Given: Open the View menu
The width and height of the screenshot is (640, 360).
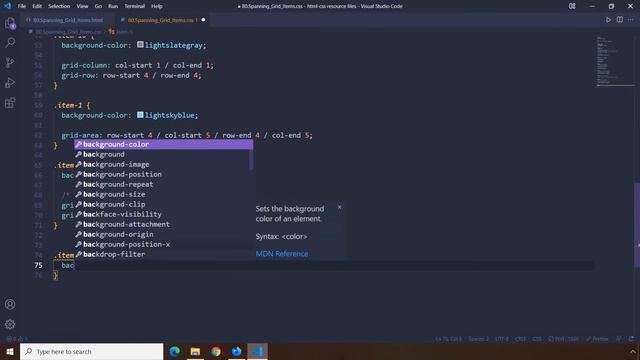Looking at the screenshot, I should click(82, 6).
